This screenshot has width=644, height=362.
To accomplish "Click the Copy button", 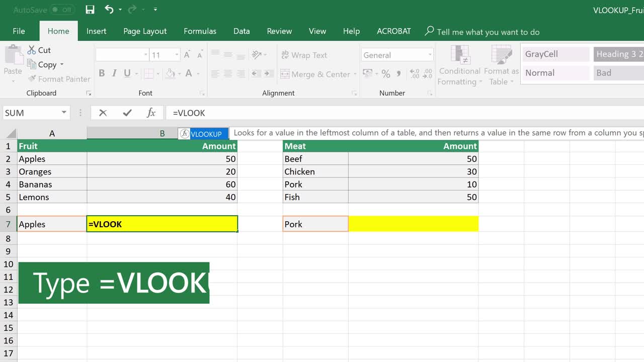I will 42,64.
